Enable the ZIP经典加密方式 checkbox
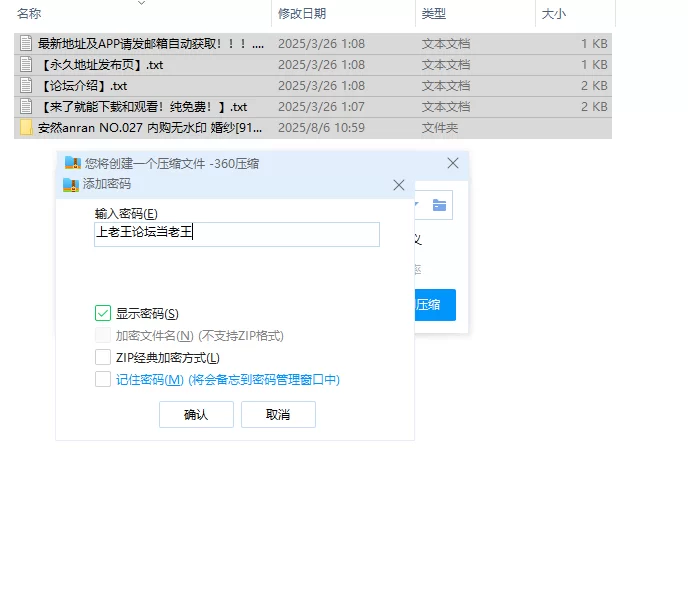 pos(103,357)
